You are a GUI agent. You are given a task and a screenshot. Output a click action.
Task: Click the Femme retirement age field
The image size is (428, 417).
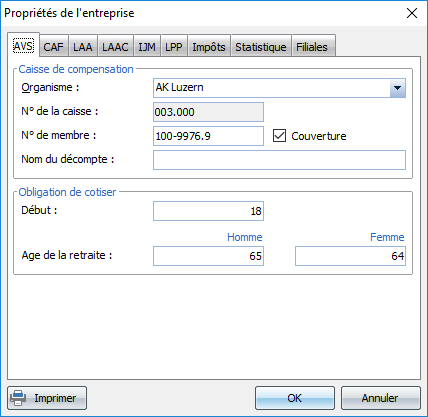coord(350,256)
